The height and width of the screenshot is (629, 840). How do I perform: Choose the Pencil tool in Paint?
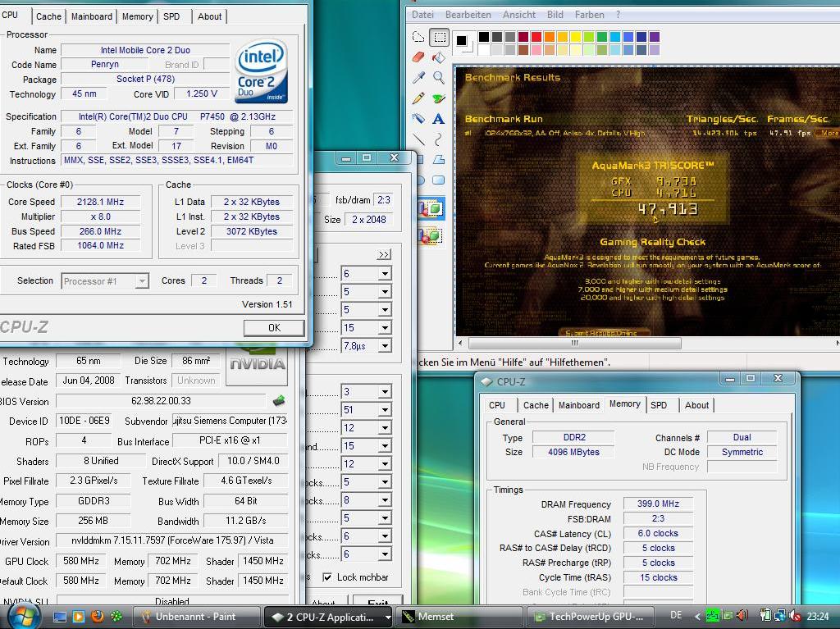[418, 98]
